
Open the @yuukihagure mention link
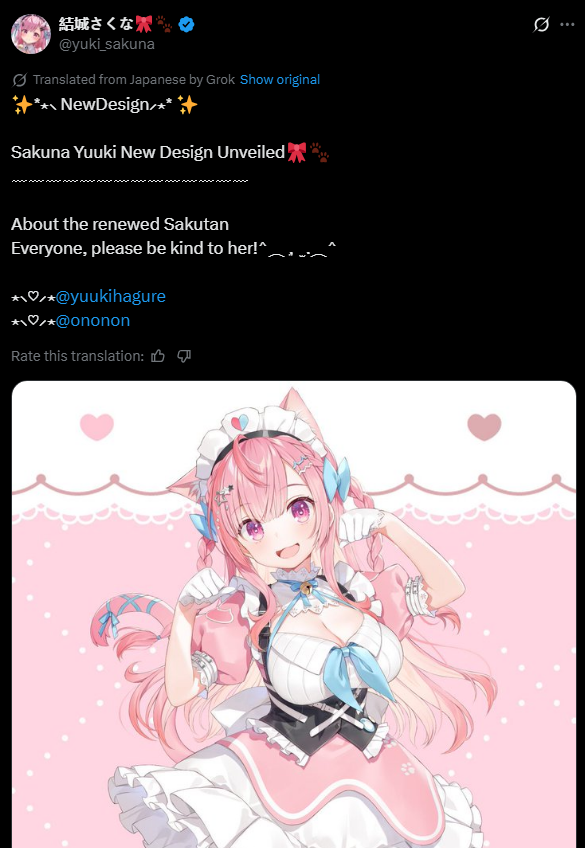(x=110, y=296)
